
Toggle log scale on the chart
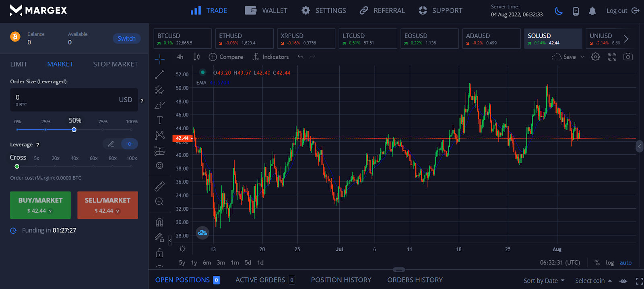pyautogui.click(x=610, y=263)
